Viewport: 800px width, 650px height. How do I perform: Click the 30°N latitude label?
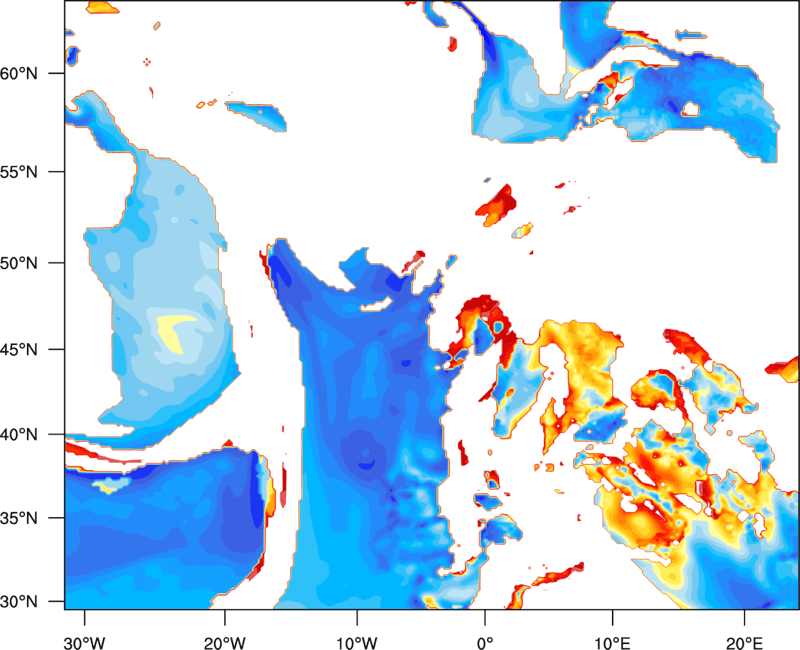point(19,602)
